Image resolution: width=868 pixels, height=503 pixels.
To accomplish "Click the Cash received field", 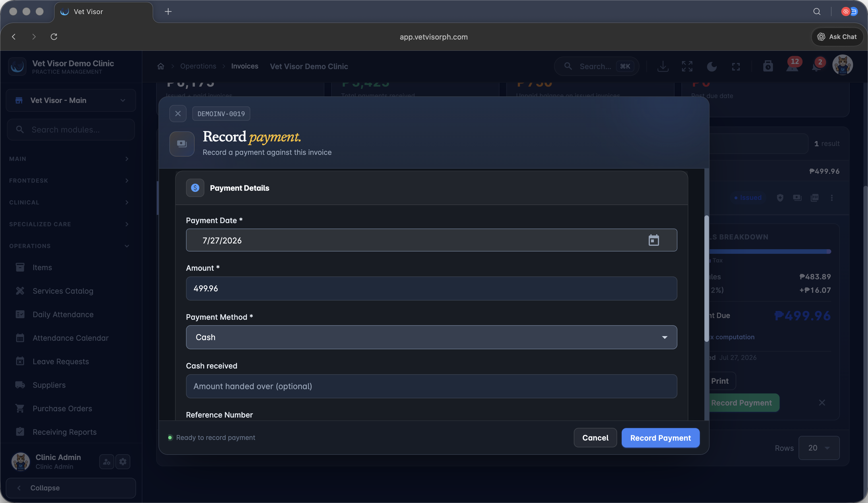I will 431,386.
